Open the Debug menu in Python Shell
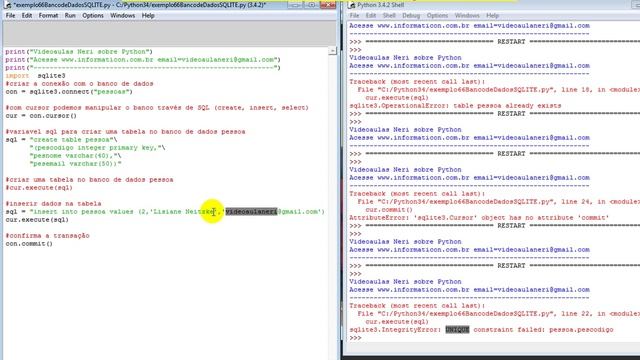The height and width of the screenshot is (360, 640). click(x=411, y=16)
